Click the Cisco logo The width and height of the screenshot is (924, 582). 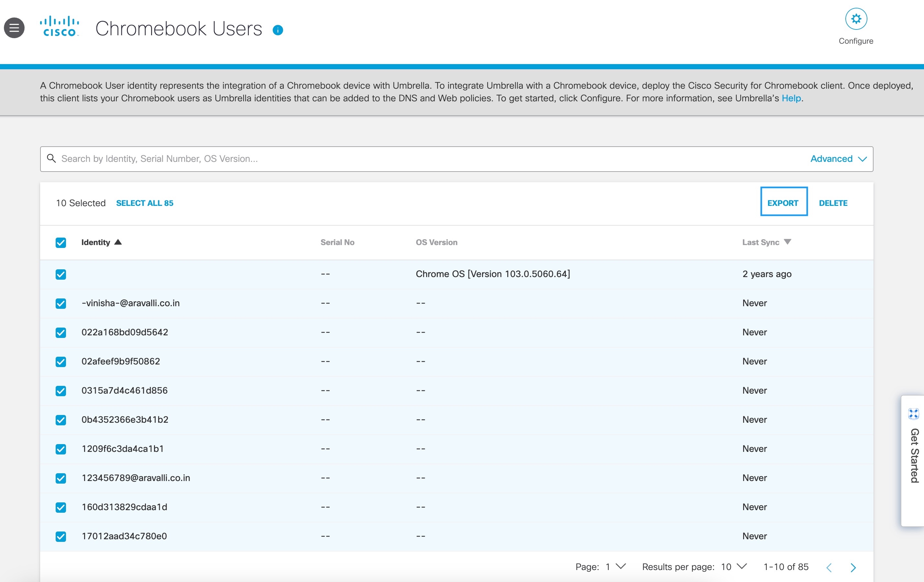[x=60, y=26]
